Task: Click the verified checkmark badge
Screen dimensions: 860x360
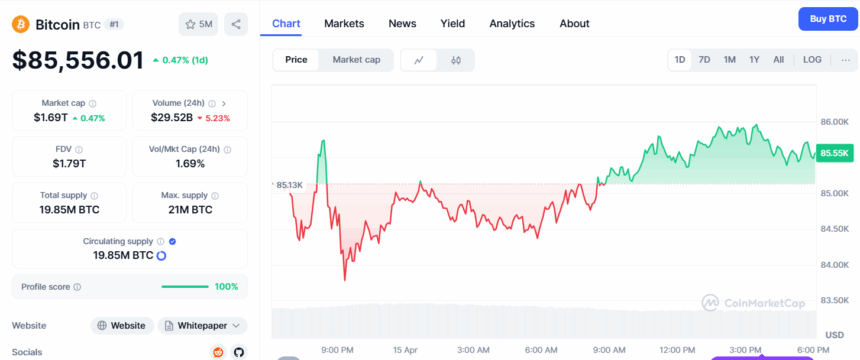Action: point(172,241)
